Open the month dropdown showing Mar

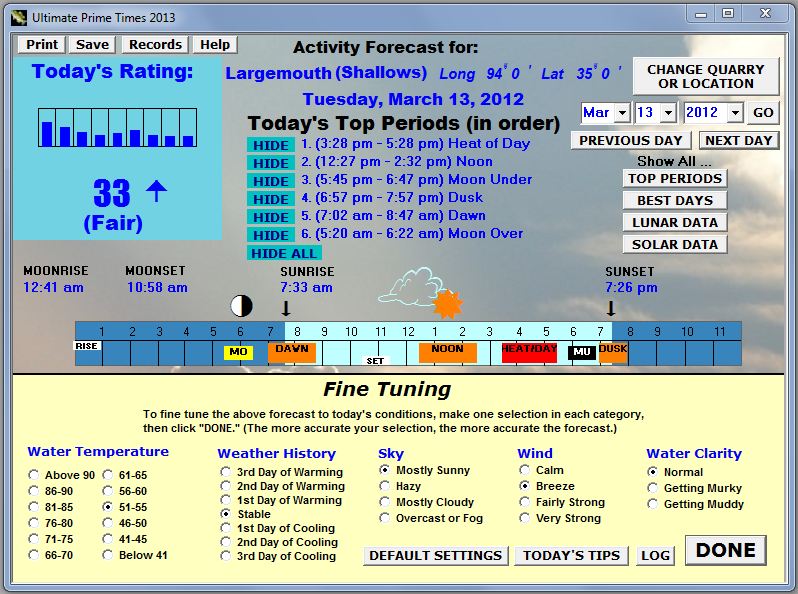622,112
